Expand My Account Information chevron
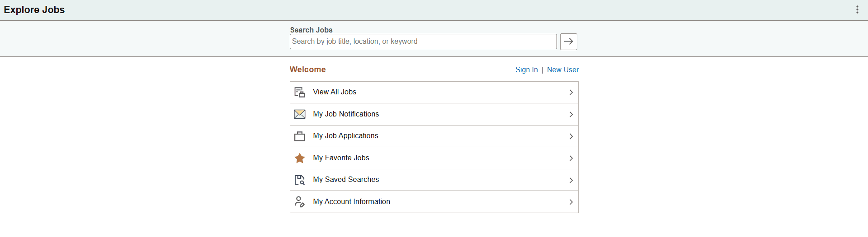This screenshot has height=237, width=868. point(571,202)
